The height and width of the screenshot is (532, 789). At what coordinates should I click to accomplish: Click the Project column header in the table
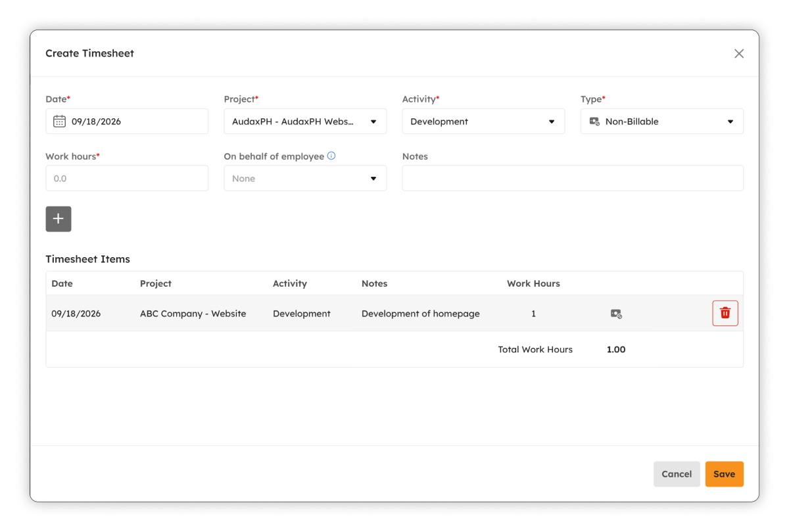point(156,283)
